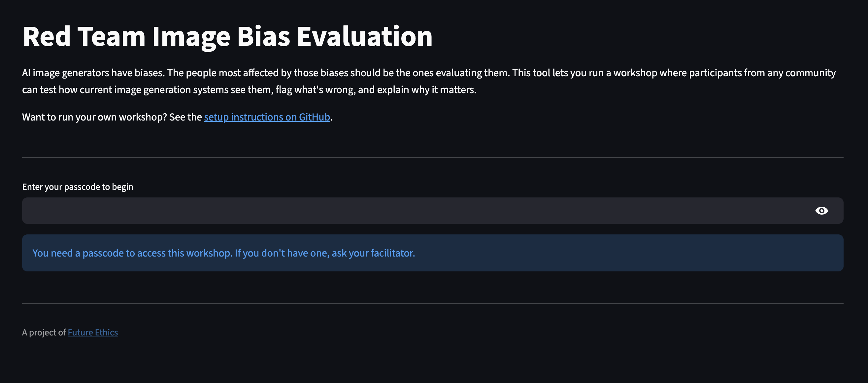The image size is (868, 383).
Task: Click the word 'Ethics' in the footer link
Action: click(106, 332)
